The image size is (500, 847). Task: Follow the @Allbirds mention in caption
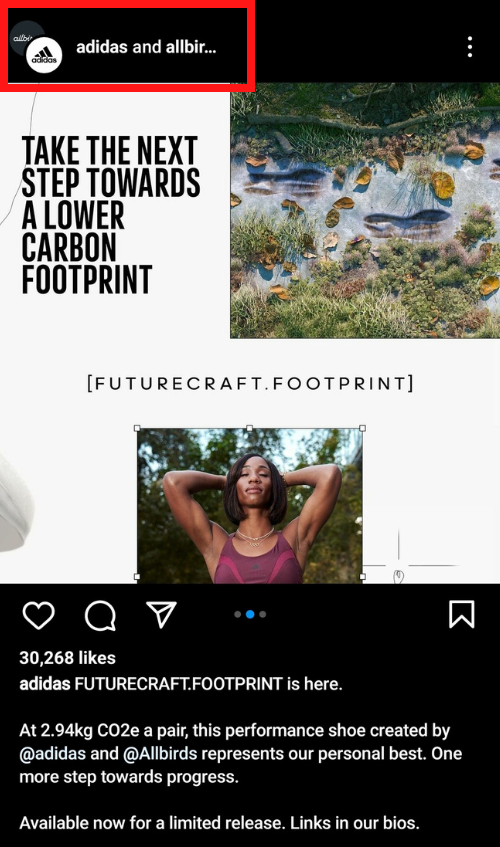160,754
